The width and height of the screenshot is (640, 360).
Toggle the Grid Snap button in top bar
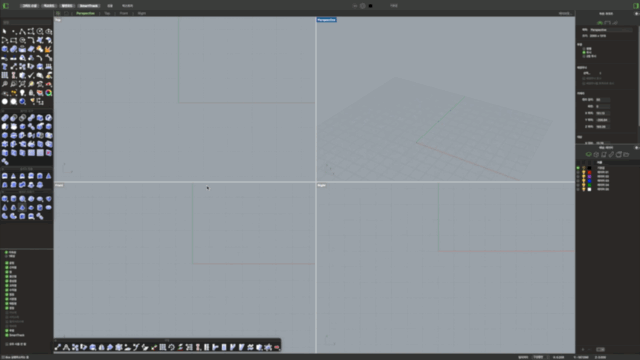click(x=30, y=6)
